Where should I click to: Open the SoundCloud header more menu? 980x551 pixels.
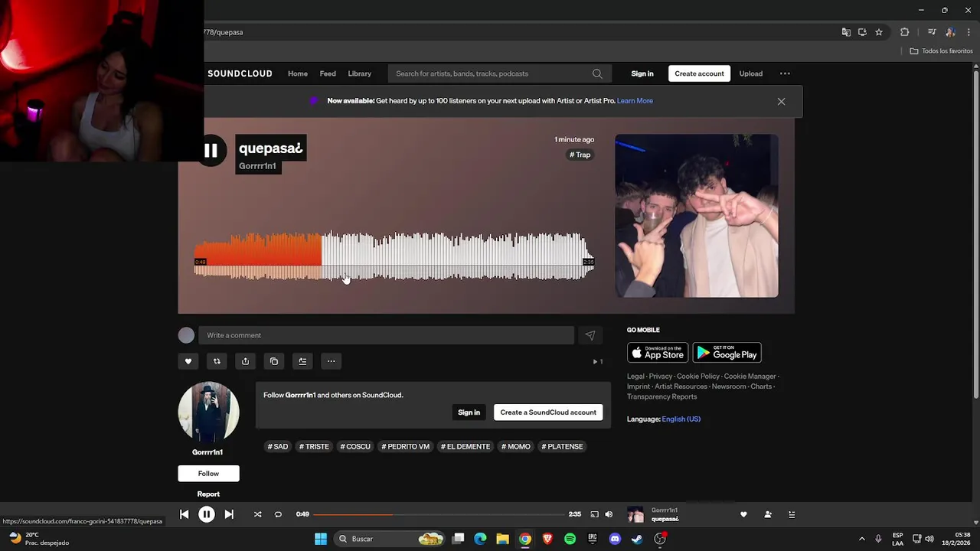point(785,73)
